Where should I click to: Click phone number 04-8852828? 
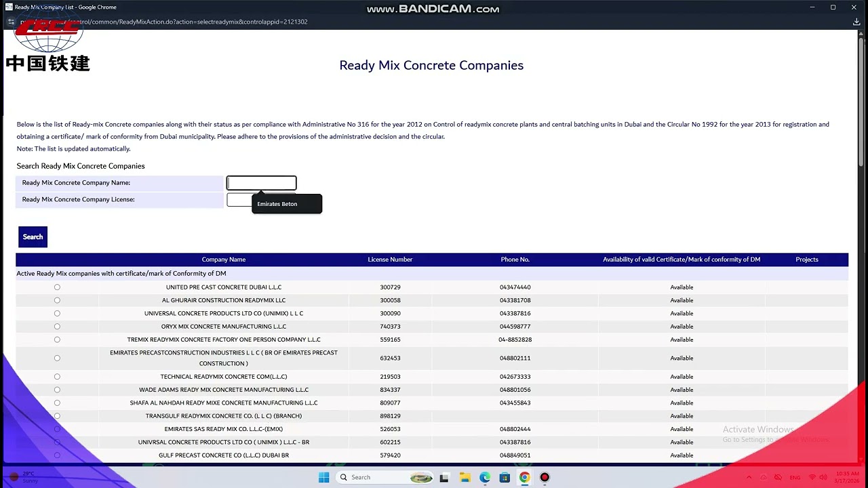click(x=515, y=340)
